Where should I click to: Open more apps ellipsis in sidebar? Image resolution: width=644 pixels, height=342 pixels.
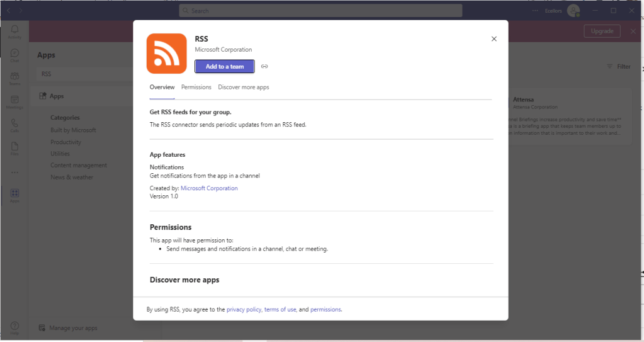[14, 172]
